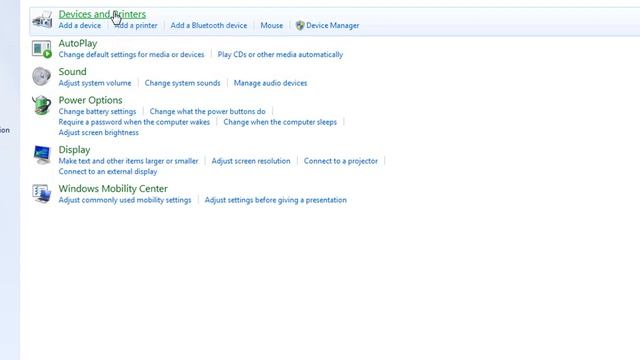Click the Sound speaker icon

click(42, 76)
